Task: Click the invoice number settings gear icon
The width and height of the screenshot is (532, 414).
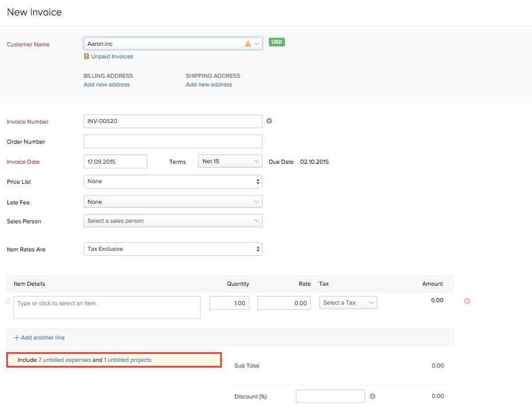Action: (x=269, y=121)
